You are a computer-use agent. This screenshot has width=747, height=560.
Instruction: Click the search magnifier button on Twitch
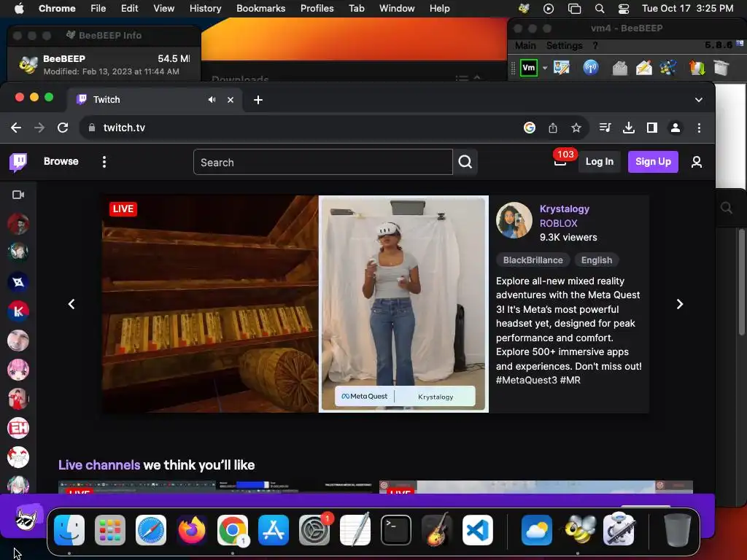[465, 163]
